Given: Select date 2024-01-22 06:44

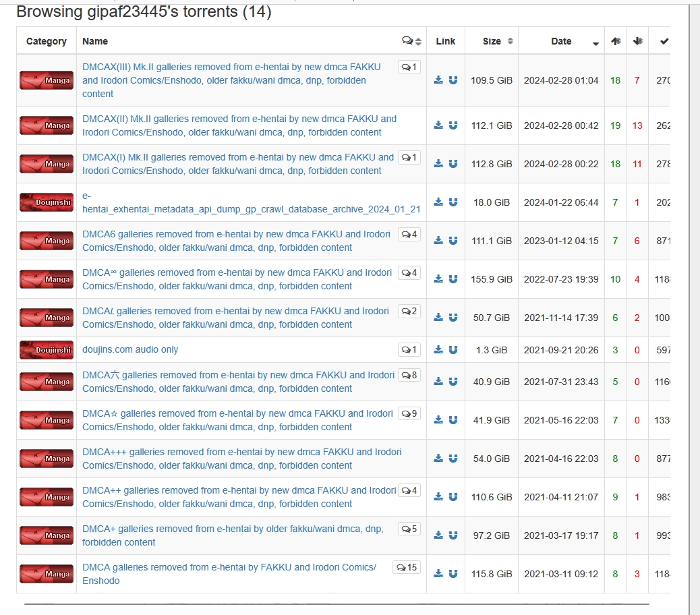Looking at the screenshot, I should [x=561, y=202].
